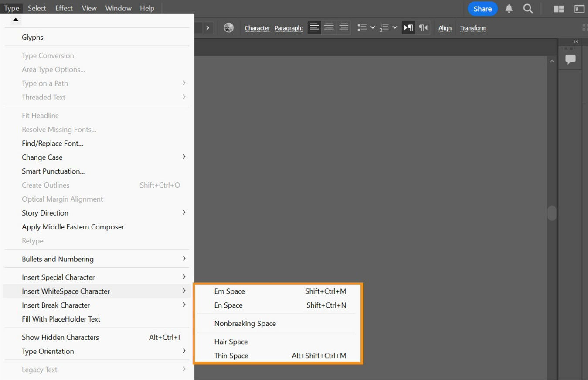This screenshot has height=380, width=588.
Task: Click the Share button
Action: (482, 8)
